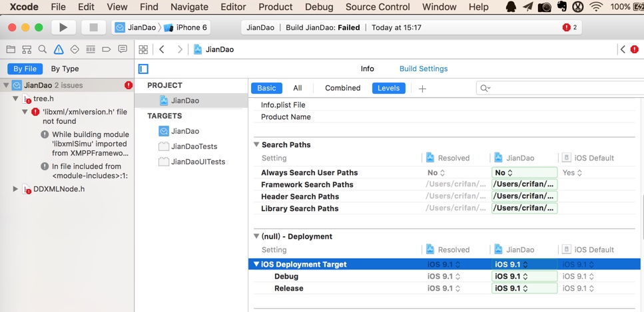
Task: Show the Report navigator speech-bubble icon
Action: point(123,50)
